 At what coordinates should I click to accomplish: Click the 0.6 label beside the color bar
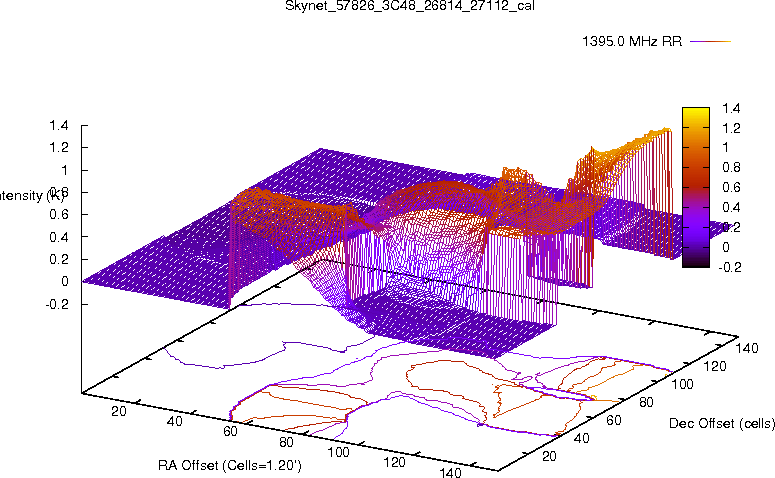tap(731, 187)
